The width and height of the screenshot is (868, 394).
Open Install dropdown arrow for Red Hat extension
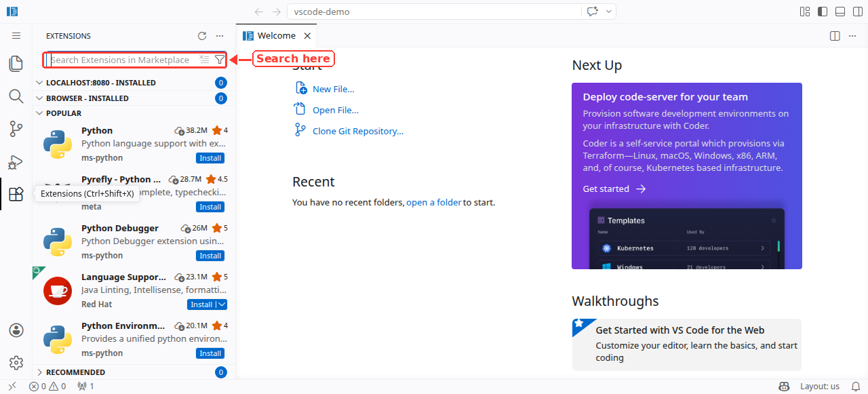pyautogui.click(x=222, y=304)
